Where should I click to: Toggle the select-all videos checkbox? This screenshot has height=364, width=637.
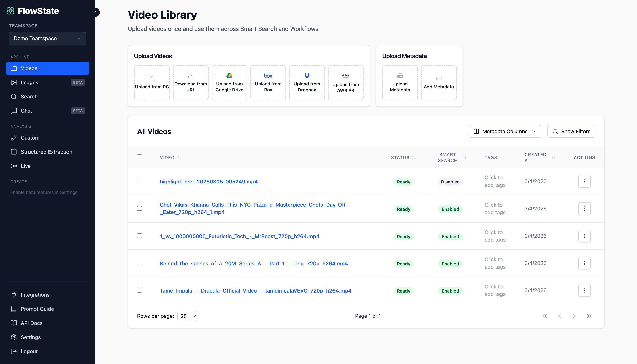click(x=140, y=157)
